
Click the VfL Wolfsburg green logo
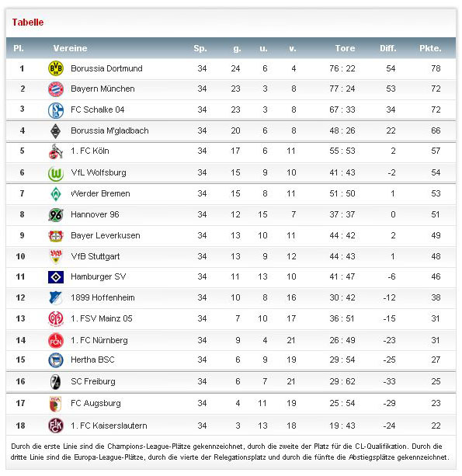click(56, 173)
